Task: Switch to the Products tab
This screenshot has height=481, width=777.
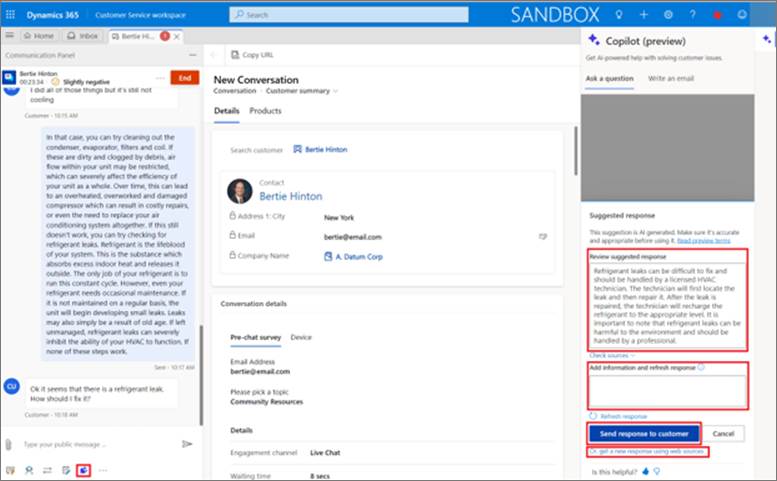Action: point(265,111)
